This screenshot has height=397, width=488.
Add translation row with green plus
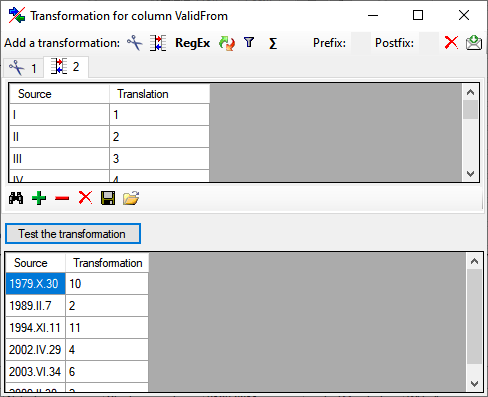click(x=39, y=198)
